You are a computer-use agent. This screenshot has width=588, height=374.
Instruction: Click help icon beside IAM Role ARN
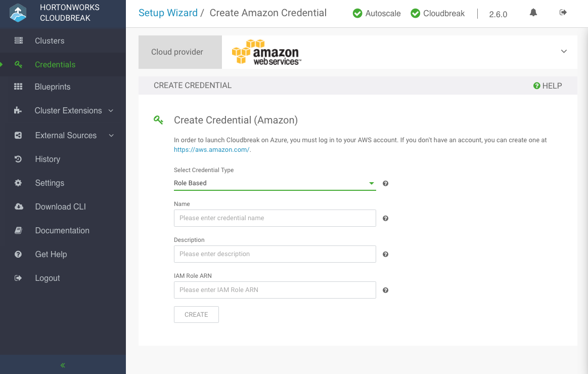coord(385,290)
